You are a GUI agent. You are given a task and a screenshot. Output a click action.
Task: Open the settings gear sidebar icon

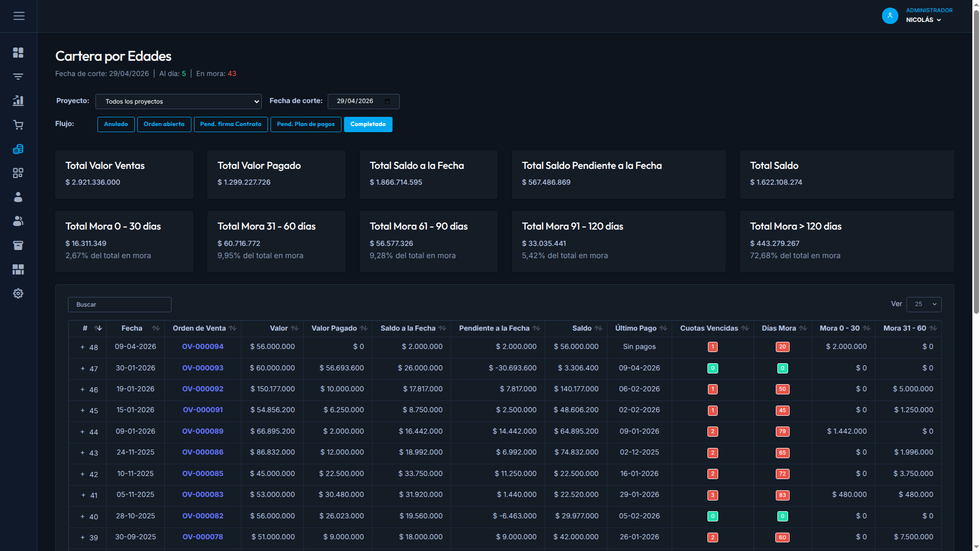point(18,293)
